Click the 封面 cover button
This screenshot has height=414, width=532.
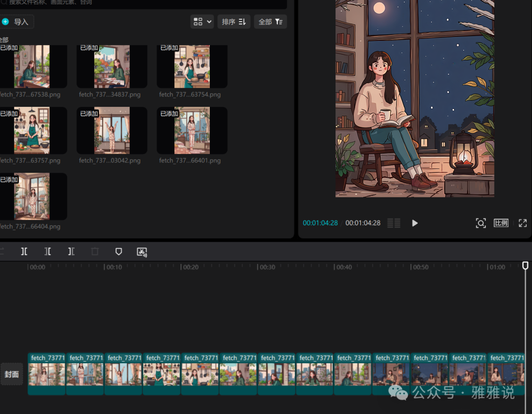[x=11, y=374]
